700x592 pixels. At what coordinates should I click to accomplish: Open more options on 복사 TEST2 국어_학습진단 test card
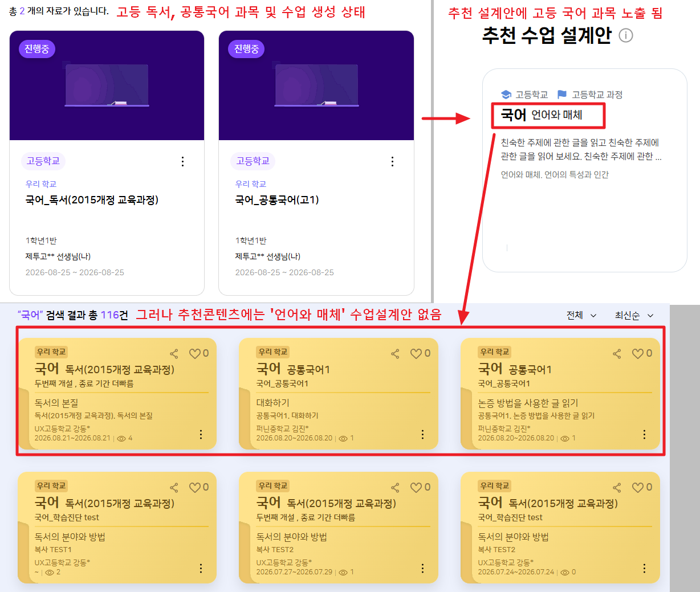pos(644,568)
